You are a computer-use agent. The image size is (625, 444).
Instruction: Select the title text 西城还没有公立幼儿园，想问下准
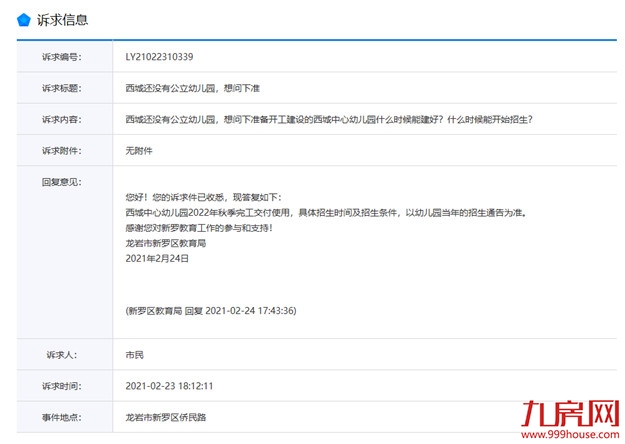point(193,88)
